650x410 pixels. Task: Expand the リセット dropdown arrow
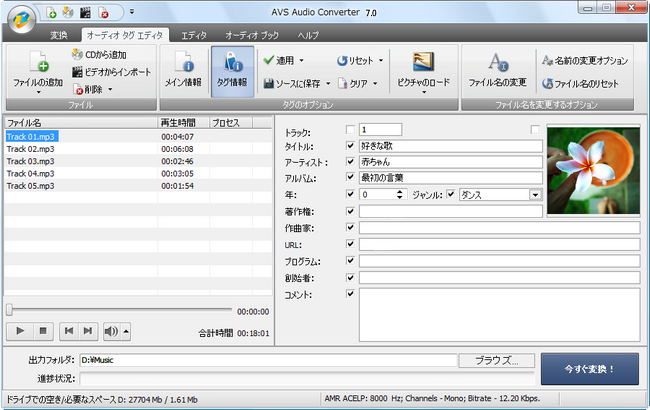pos(381,61)
